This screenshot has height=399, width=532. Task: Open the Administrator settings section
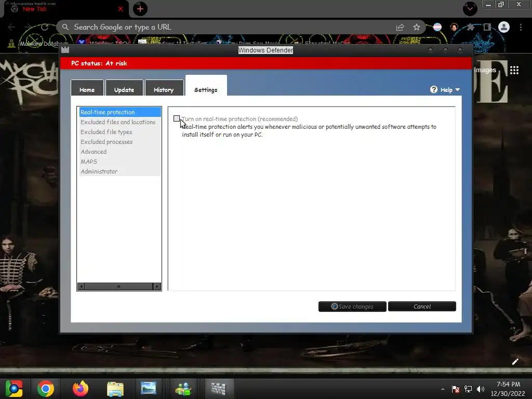[120, 171]
